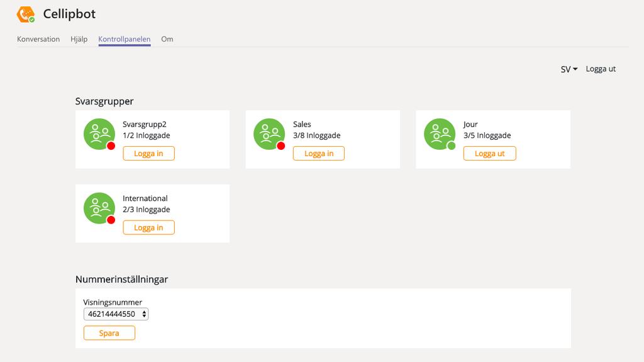Click the '3/5 Inloggade' text

click(x=487, y=135)
